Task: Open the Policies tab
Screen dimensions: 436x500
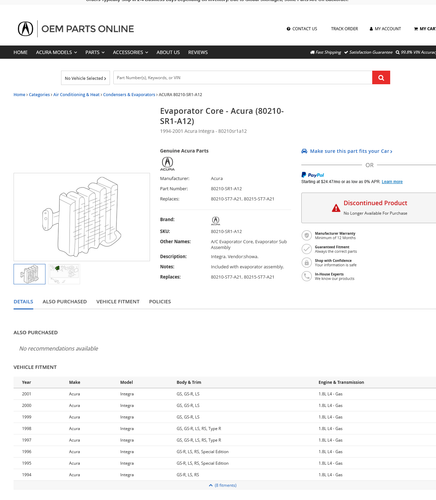Action: click(x=160, y=302)
